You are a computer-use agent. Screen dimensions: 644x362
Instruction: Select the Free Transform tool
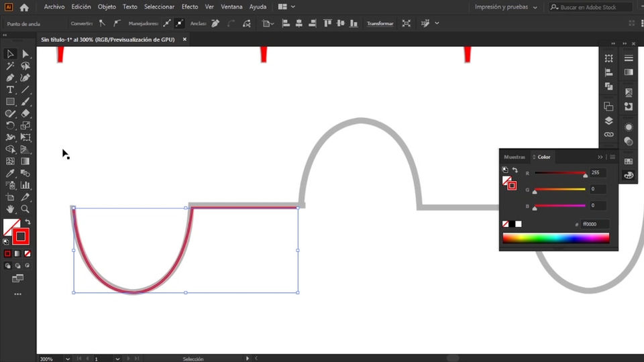coord(25,137)
